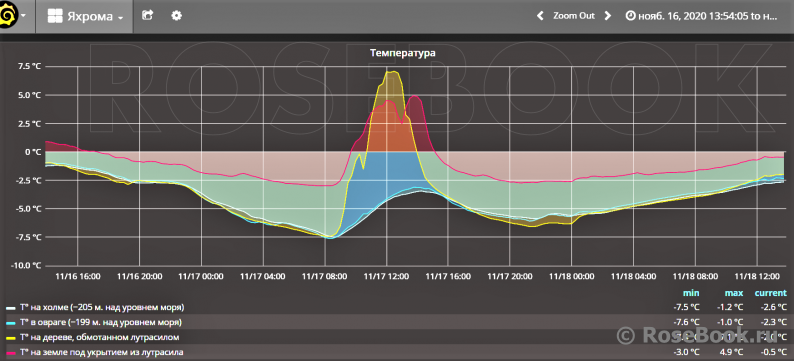Image resolution: width=794 pixels, height=361 pixels.
Task: Expand the caret next to Grafana logo
Action: tap(24, 16)
